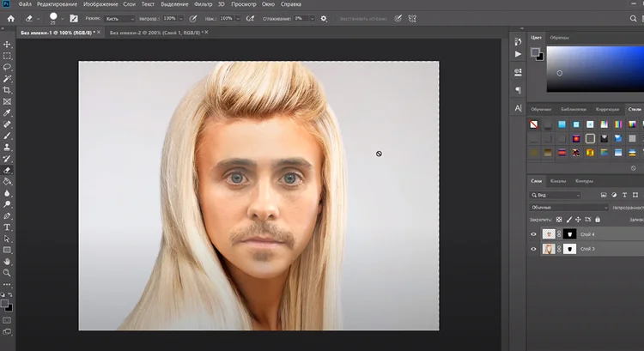Open the Обычные blend mode dropdown
The height and width of the screenshot is (351, 644).
pos(568,208)
